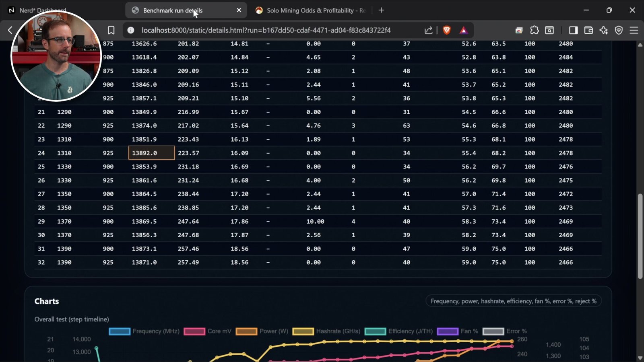This screenshot has height=362, width=644.
Task: Toggle Fan % legend series
Action: tap(458, 331)
